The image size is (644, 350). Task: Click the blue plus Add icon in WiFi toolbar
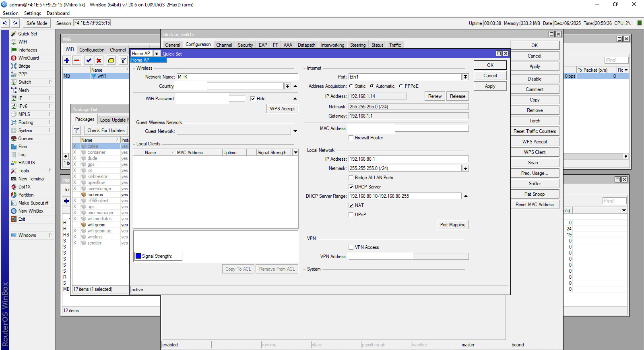(x=67, y=60)
